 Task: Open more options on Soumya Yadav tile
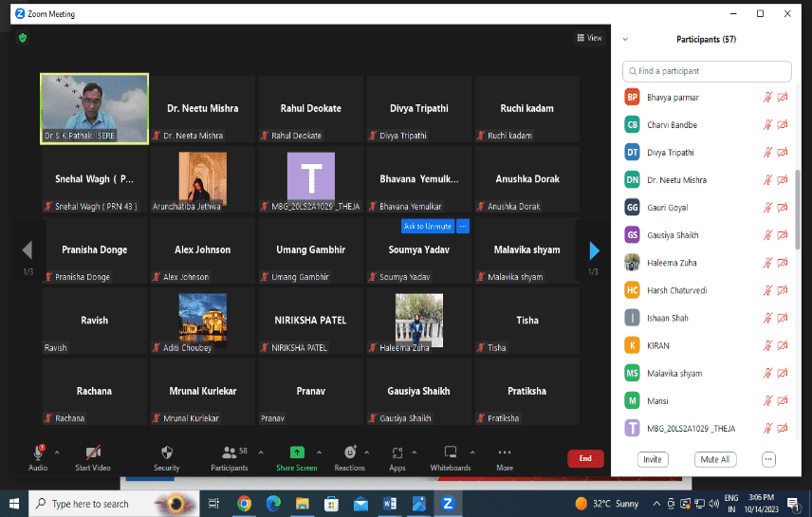tap(463, 227)
